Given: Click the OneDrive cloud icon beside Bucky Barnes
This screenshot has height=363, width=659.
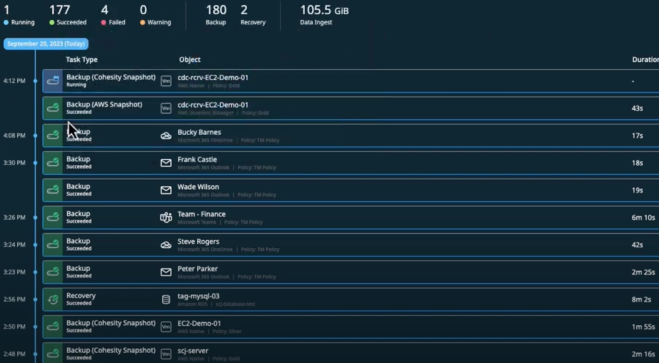Looking at the screenshot, I should pos(166,136).
